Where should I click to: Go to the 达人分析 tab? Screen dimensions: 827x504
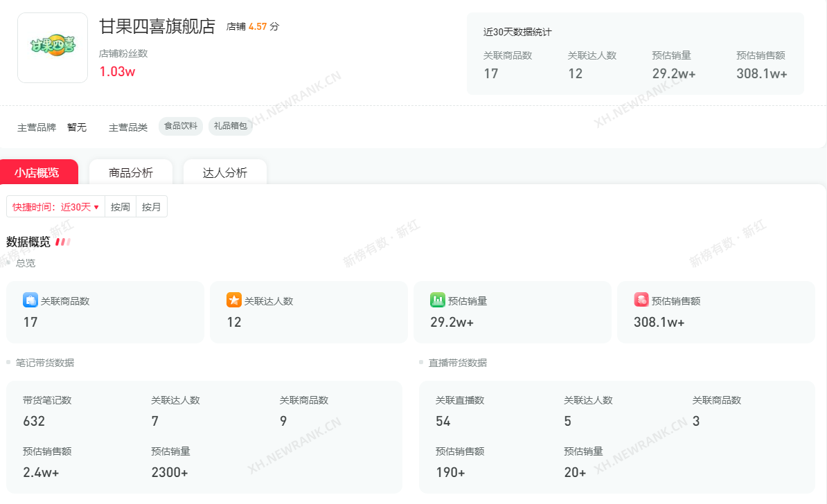point(224,173)
